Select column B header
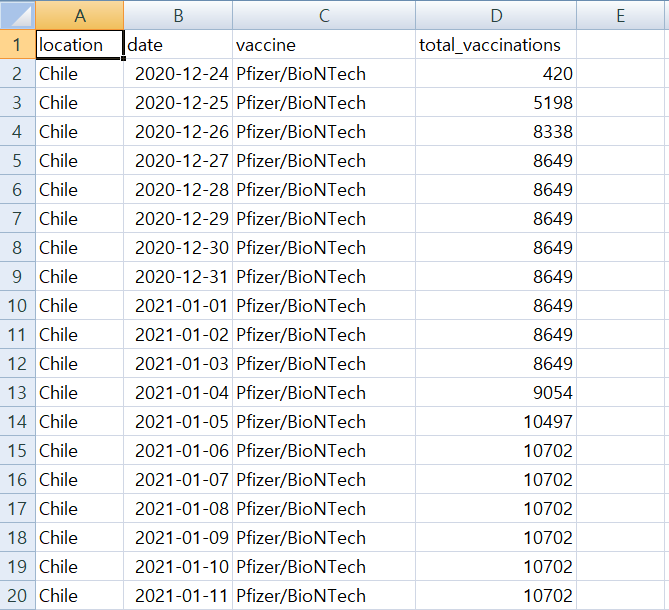Screen dimensions: 669x610 (x=178, y=15)
